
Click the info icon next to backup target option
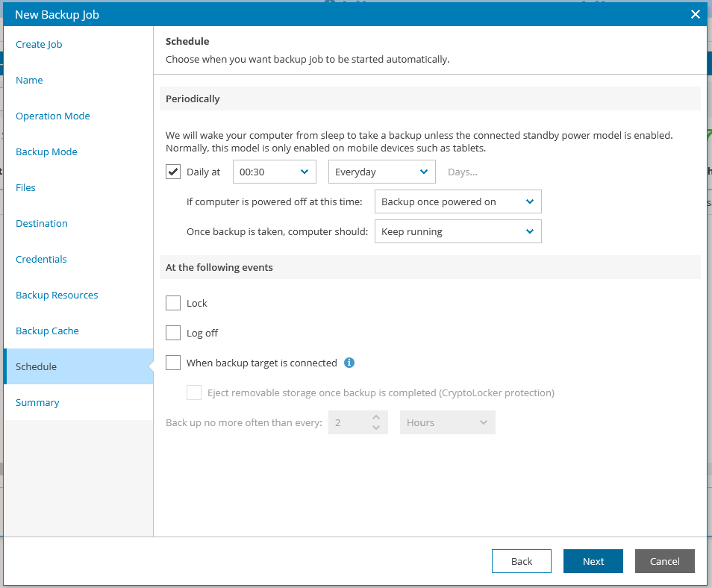click(x=349, y=363)
